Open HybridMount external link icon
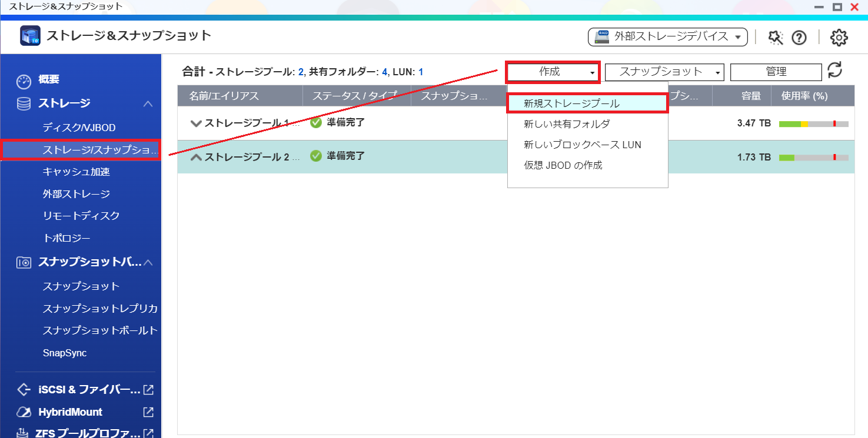This screenshot has width=868, height=438. tap(148, 412)
